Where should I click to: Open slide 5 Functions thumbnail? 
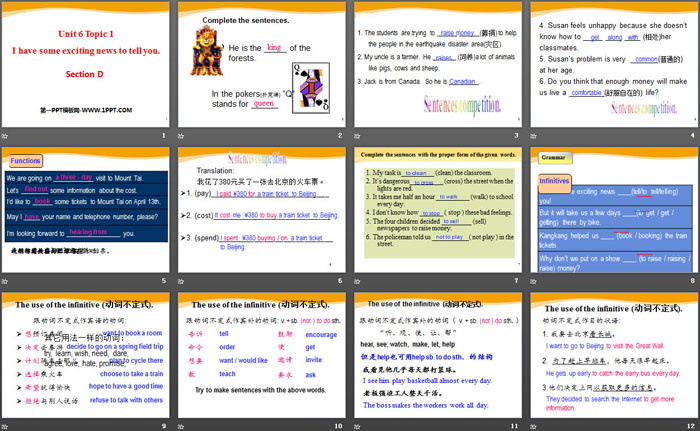85,210
